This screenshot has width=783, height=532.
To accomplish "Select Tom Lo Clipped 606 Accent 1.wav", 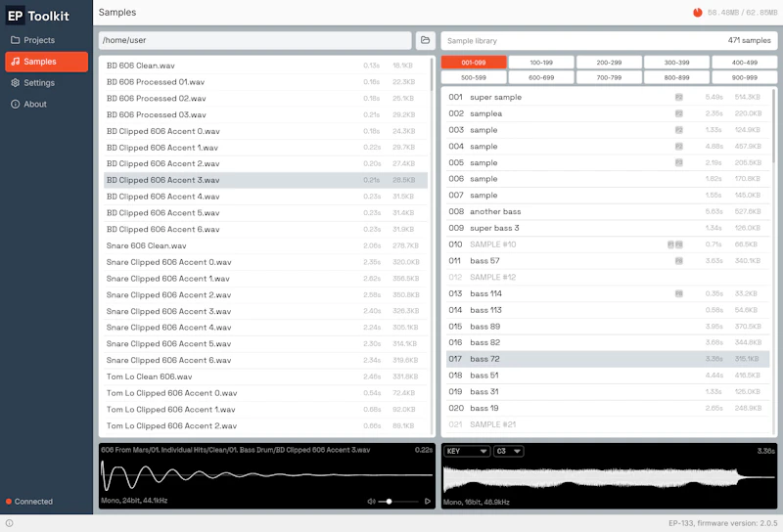I will coord(265,409).
